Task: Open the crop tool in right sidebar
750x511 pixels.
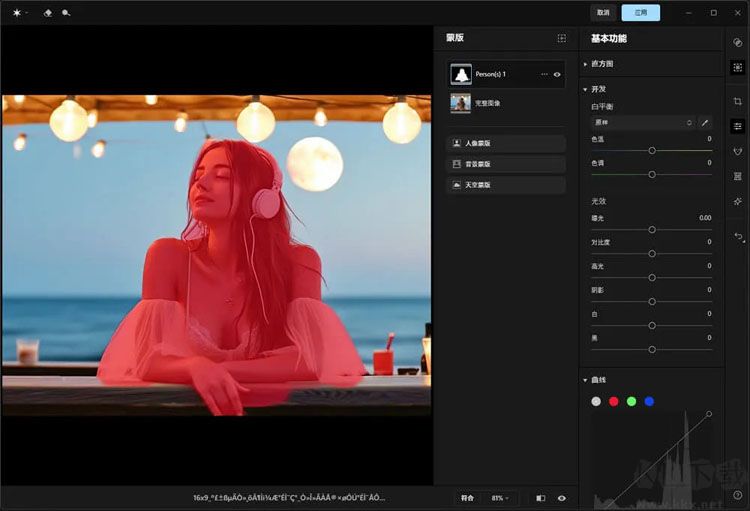Action: [x=737, y=101]
